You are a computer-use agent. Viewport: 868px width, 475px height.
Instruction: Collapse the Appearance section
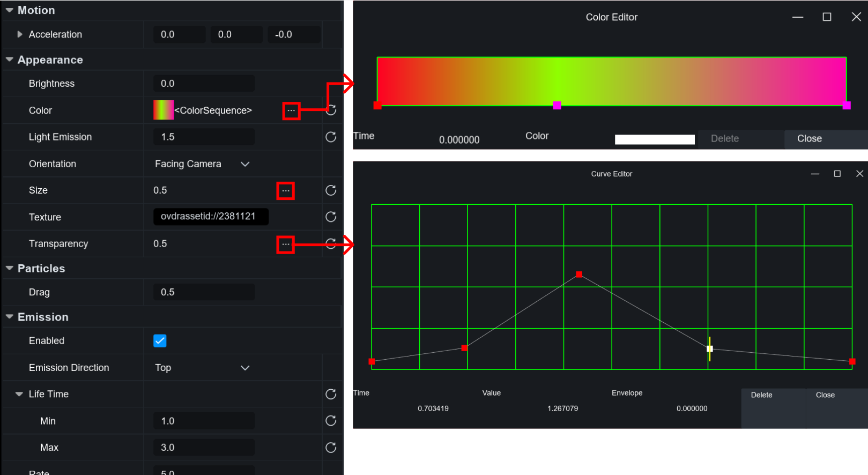(x=10, y=60)
